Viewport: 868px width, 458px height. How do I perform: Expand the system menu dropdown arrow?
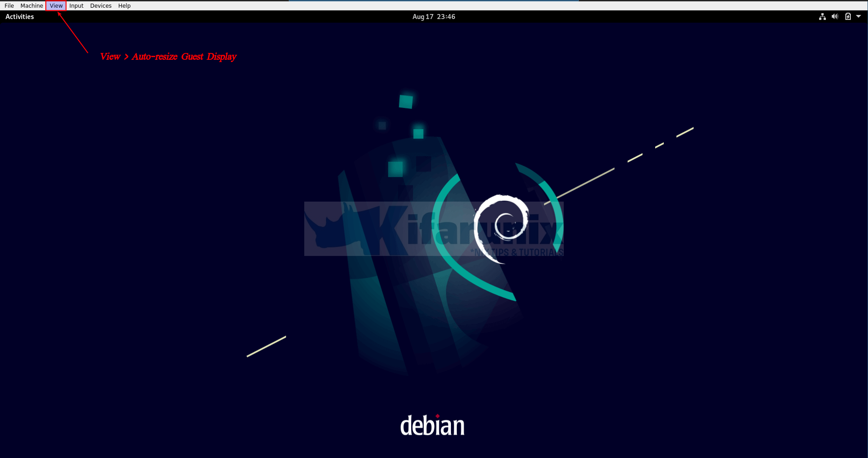(x=859, y=16)
